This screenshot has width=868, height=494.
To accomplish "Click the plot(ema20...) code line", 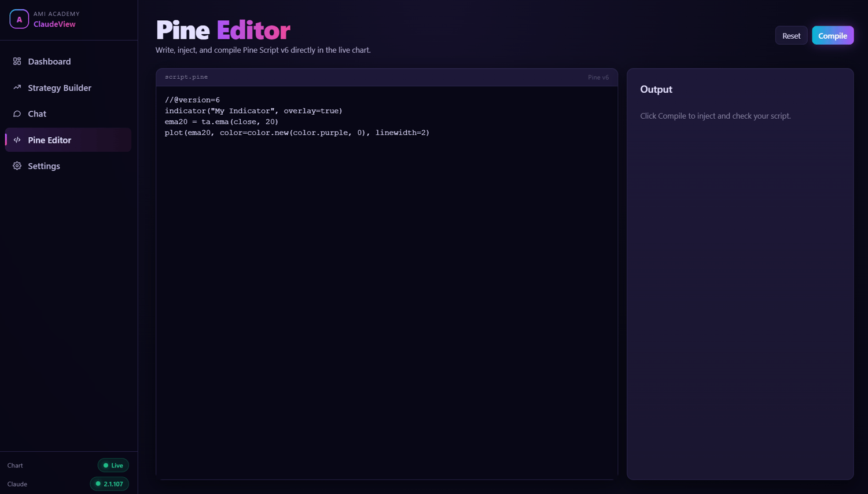I will pyautogui.click(x=297, y=133).
